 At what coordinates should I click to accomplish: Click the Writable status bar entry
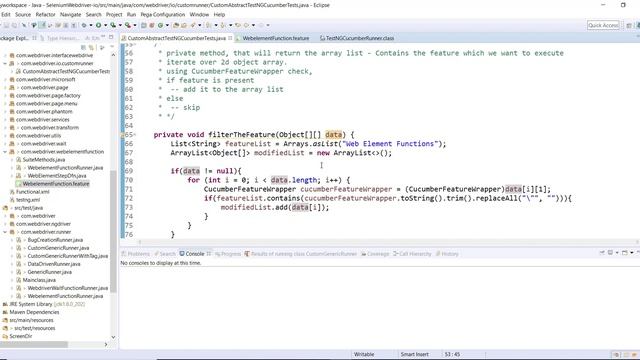click(x=364, y=354)
